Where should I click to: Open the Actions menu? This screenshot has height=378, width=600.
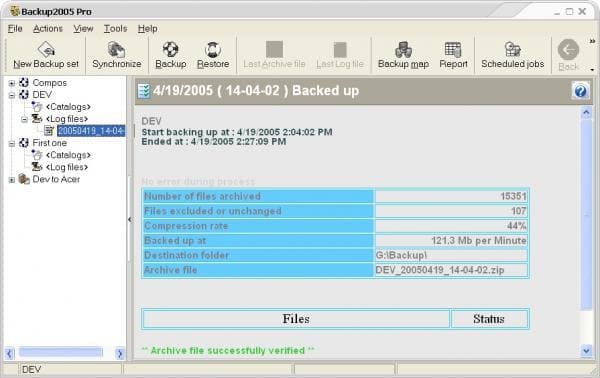pyautogui.click(x=47, y=29)
